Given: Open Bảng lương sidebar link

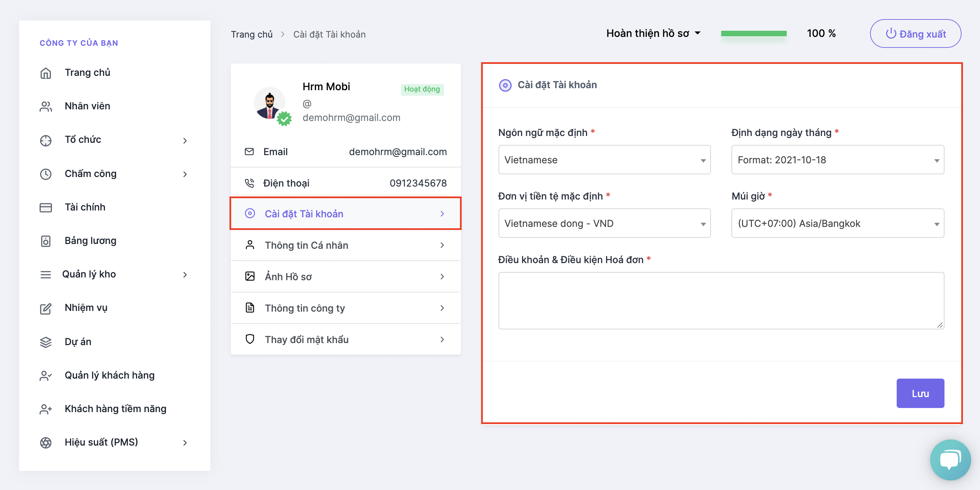Looking at the screenshot, I should click(x=90, y=241).
